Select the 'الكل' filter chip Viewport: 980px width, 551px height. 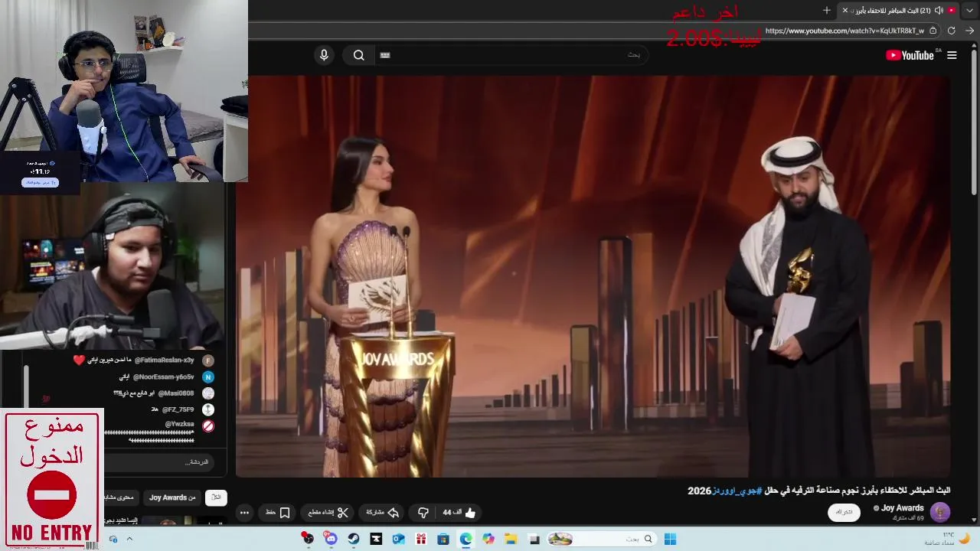point(217,497)
